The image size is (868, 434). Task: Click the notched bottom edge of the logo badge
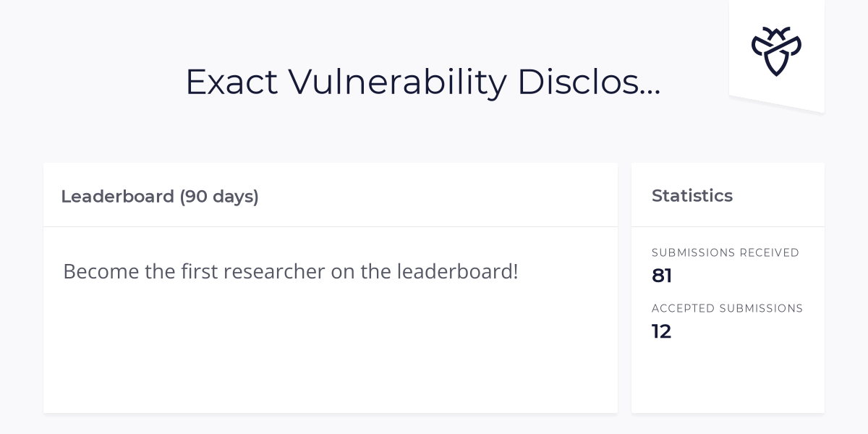point(777,103)
